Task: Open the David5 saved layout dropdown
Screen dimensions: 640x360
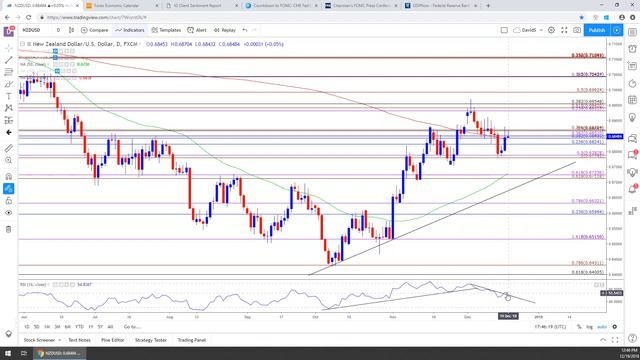Action: click(x=528, y=30)
